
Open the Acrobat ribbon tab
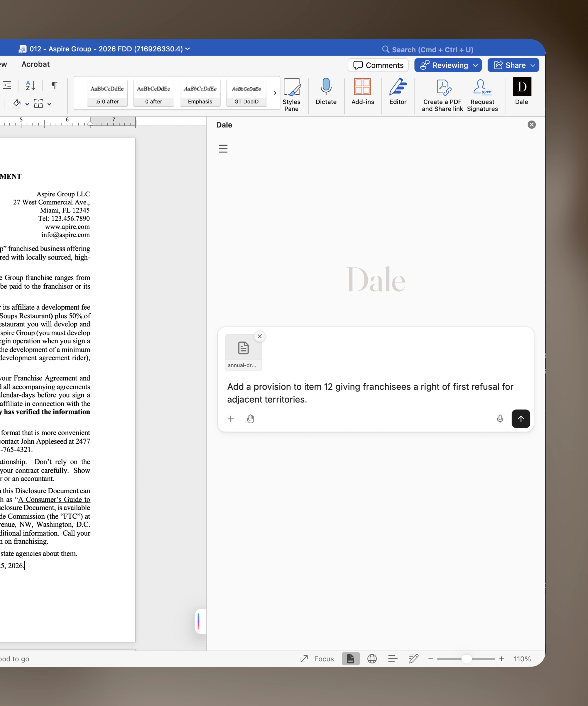coord(36,64)
